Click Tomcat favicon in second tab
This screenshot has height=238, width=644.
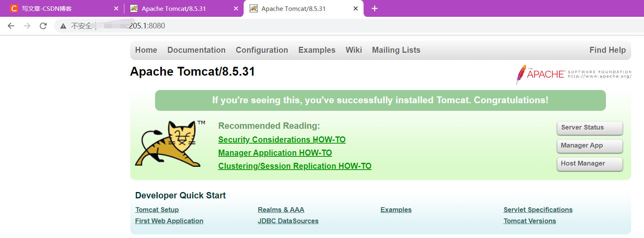pos(134,8)
